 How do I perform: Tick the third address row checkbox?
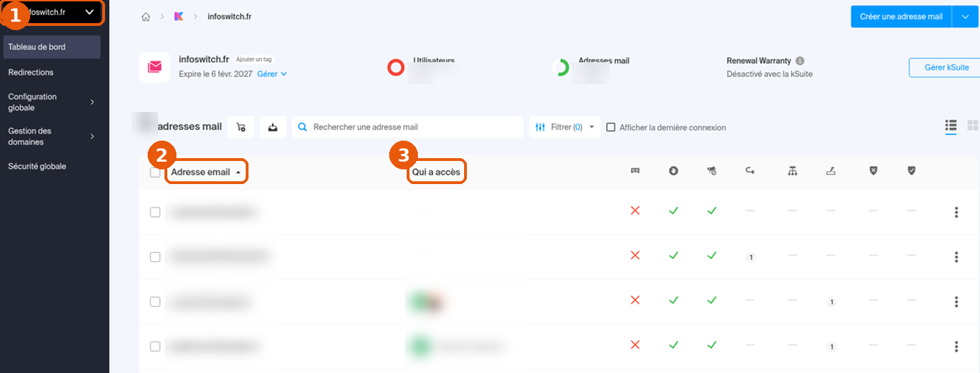(x=155, y=302)
